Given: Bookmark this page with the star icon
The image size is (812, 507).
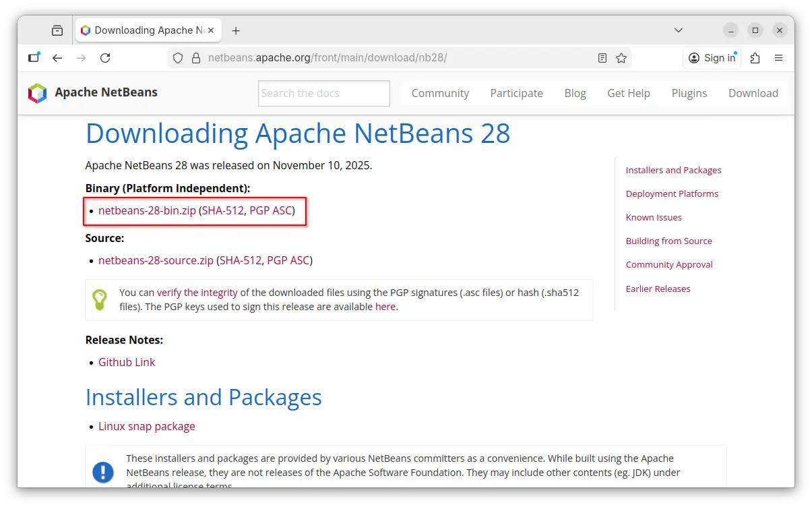Looking at the screenshot, I should pyautogui.click(x=621, y=58).
